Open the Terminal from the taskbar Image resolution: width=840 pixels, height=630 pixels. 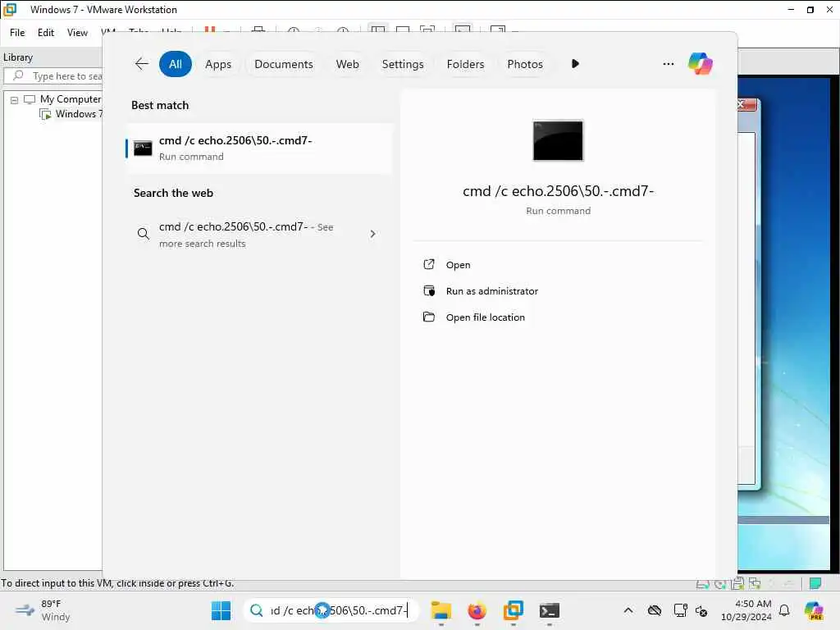(549, 610)
